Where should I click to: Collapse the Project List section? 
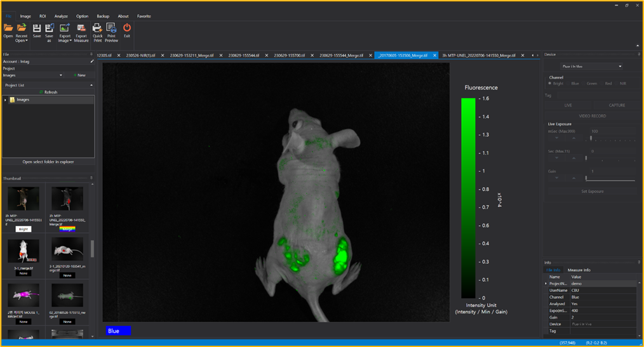click(x=91, y=85)
